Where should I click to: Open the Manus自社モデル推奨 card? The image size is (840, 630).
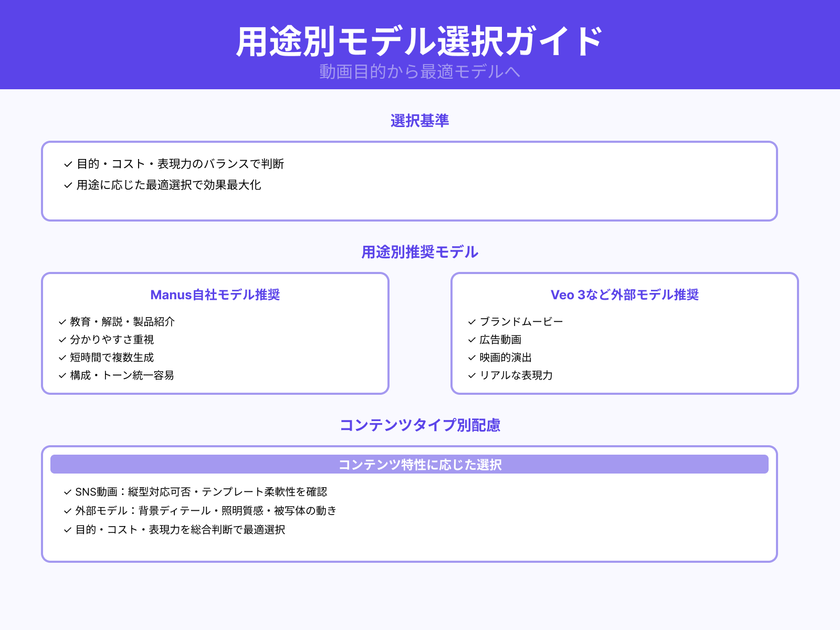[x=215, y=295]
